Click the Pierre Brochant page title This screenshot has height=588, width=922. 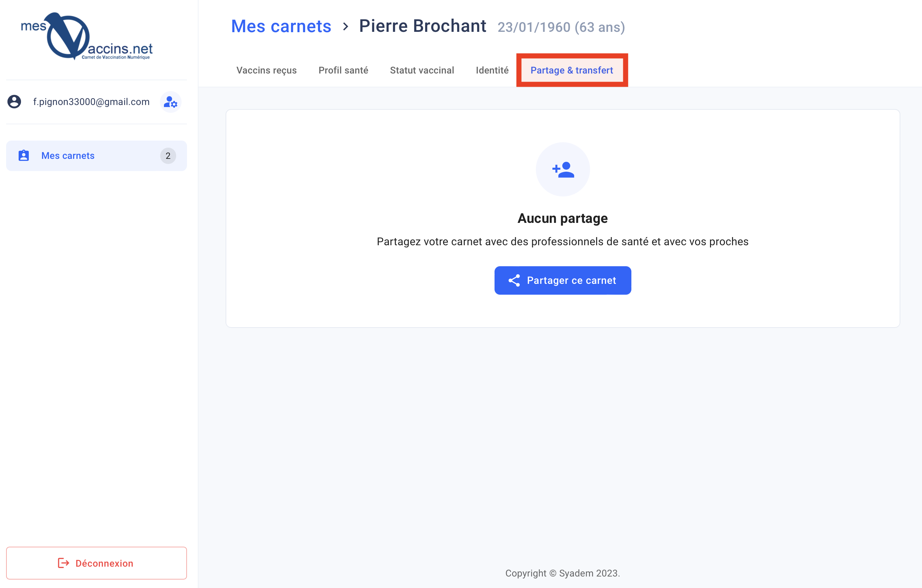(x=423, y=26)
